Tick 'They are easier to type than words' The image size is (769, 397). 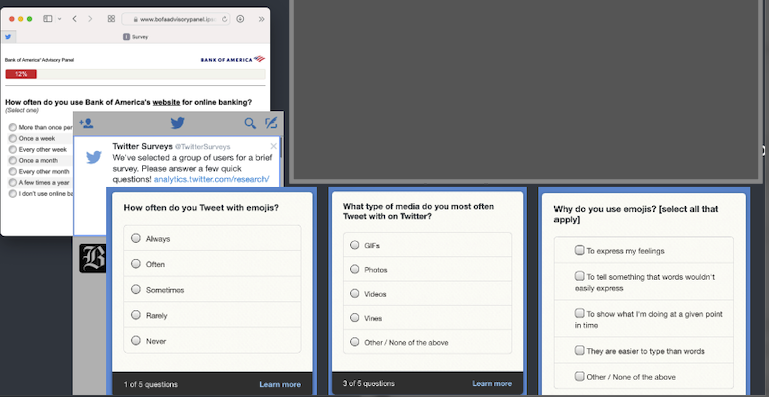click(x=580, y=350)
